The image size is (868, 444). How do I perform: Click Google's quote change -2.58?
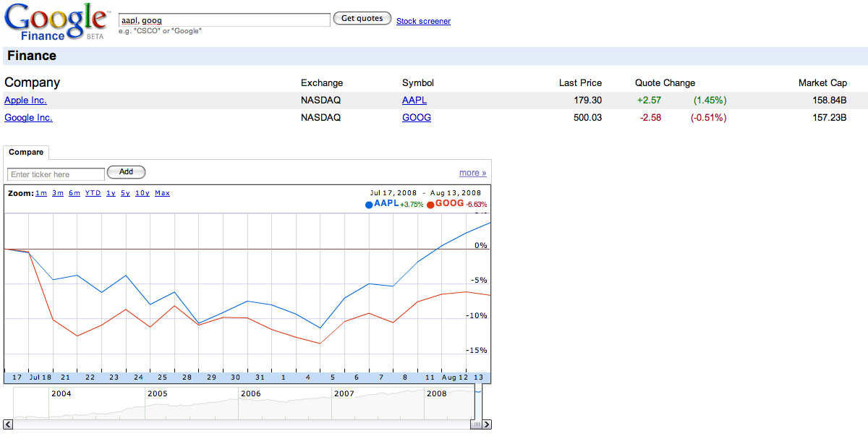tap(650, 118)
